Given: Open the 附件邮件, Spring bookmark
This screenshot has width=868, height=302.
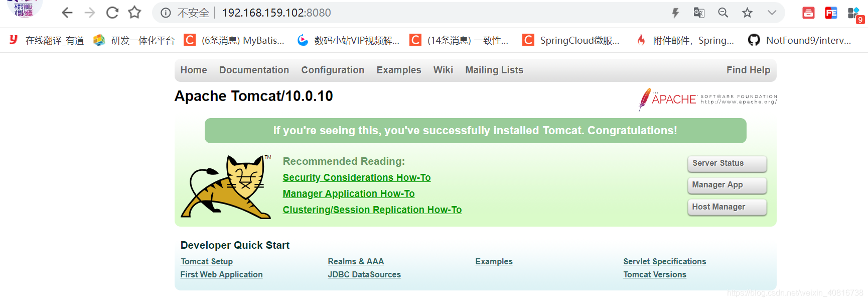Looking at the screenshot, I should tap(685, 40).
